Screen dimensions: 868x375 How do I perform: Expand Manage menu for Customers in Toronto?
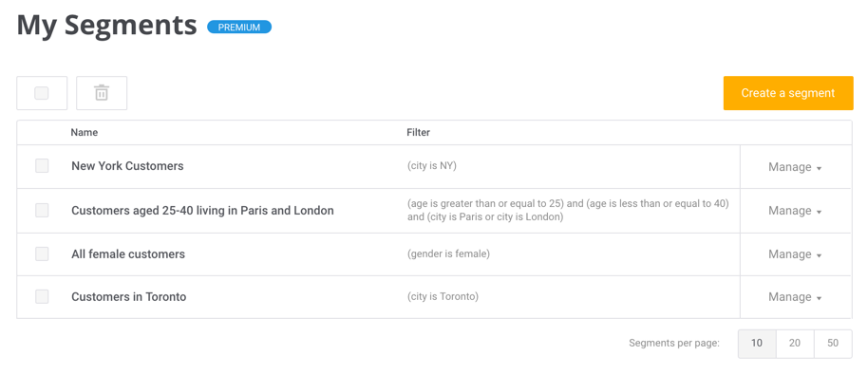pyautogui.click(x=795, y=297)
